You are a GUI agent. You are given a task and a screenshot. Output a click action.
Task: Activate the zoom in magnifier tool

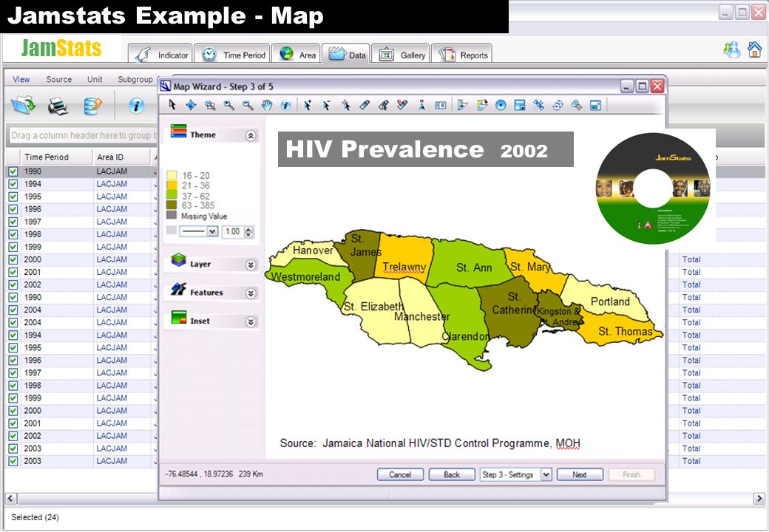click(229, 105)
